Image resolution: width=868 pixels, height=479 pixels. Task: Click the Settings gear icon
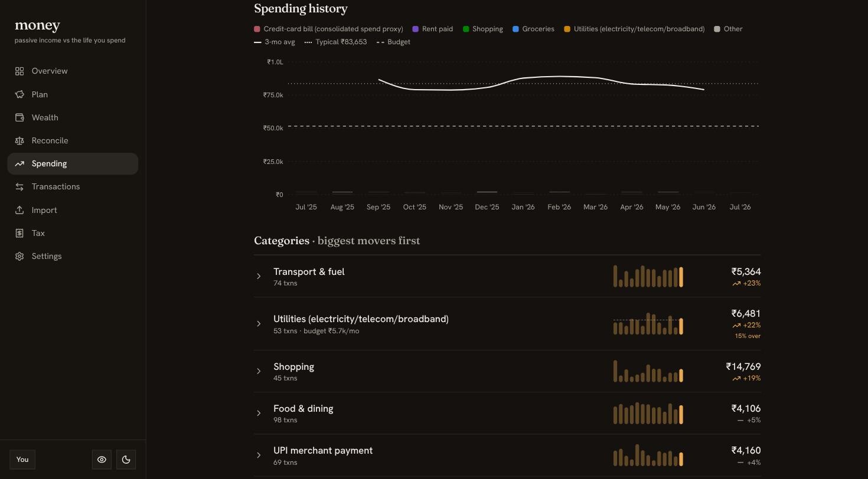tap(19, 256)
